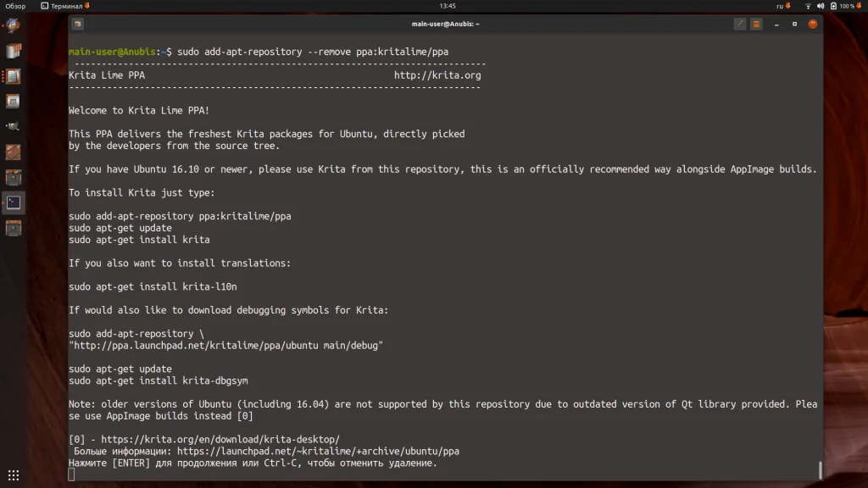The image size is (868, 488).
Task: Expand the ru keyboard layout menu
Action: point(782,6)
